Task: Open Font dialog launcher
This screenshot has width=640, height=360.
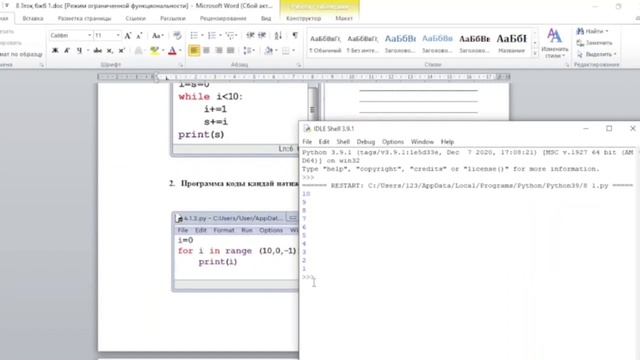Action: [x=181, y=65]
